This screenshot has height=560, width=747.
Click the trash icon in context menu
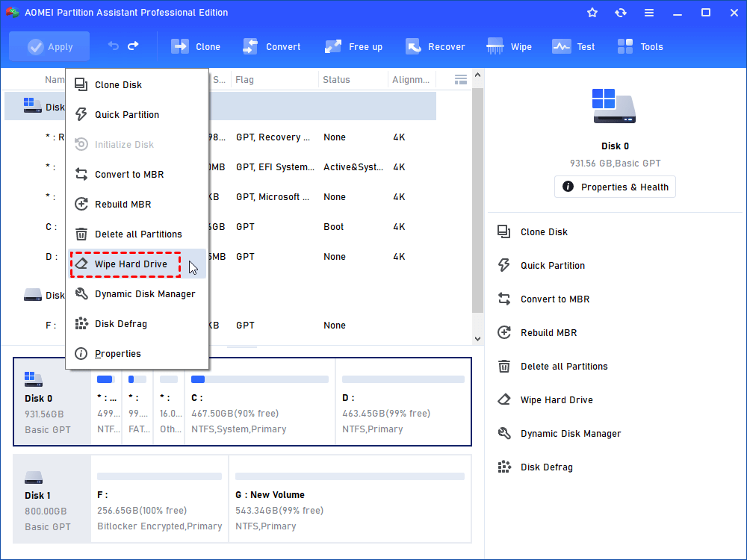click(x=81, y=234)
